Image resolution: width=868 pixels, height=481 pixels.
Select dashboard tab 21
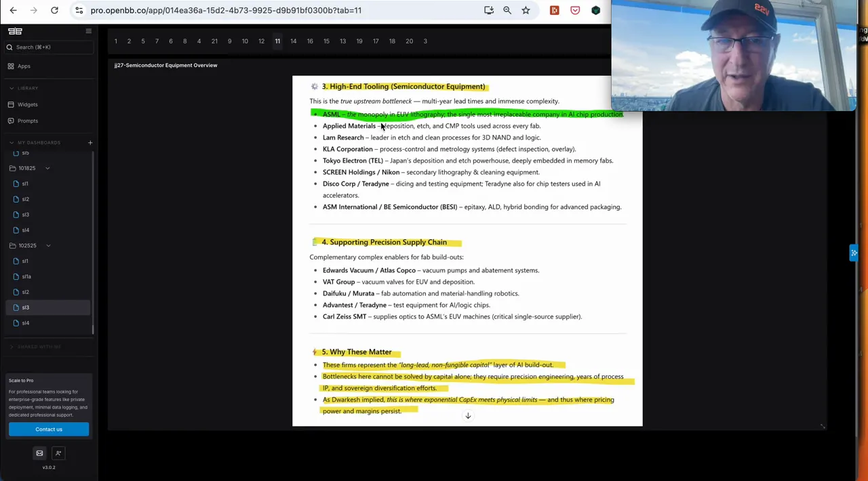(214, 41)
